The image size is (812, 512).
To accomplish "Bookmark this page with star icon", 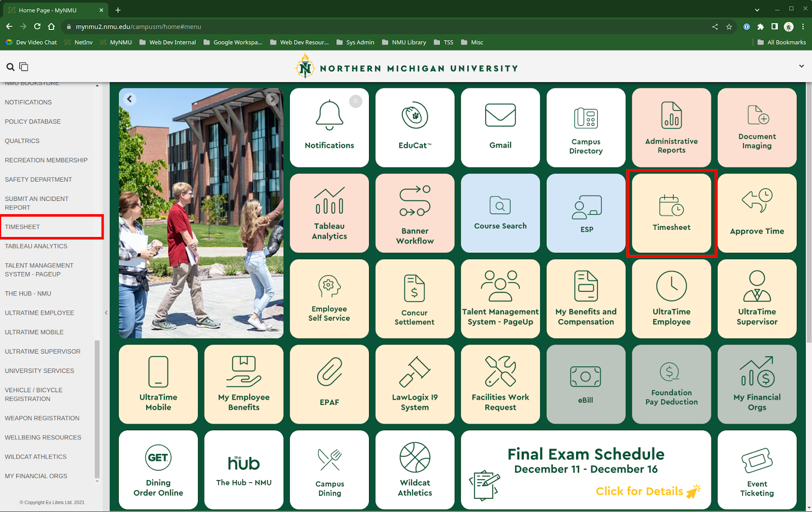I will [729, 27].
